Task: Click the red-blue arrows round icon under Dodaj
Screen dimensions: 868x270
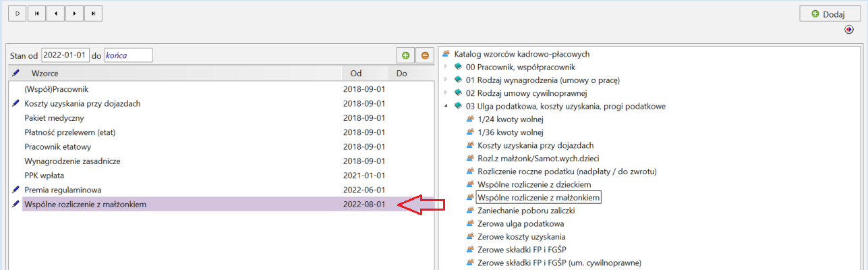Action: click(849, 30)
